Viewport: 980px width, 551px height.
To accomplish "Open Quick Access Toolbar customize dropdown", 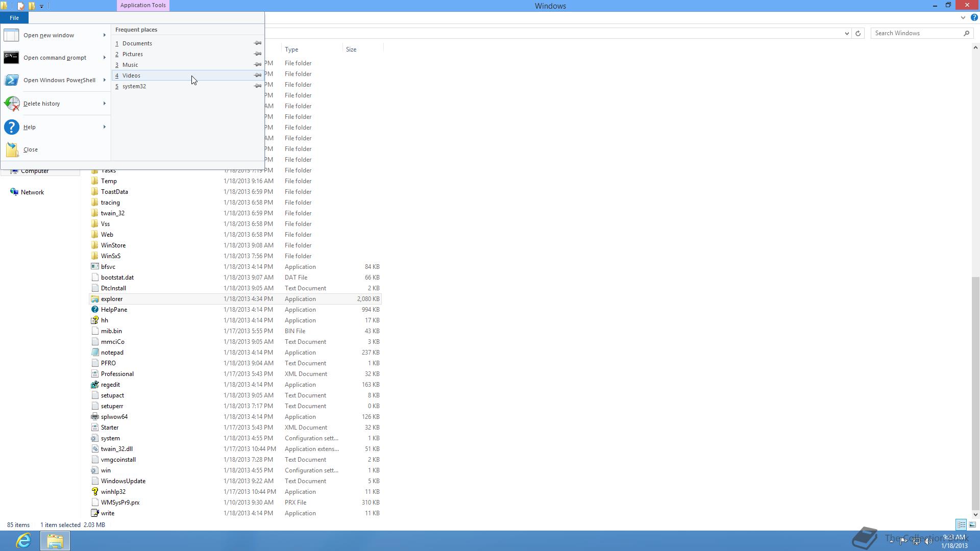I will tap(42, 6).
